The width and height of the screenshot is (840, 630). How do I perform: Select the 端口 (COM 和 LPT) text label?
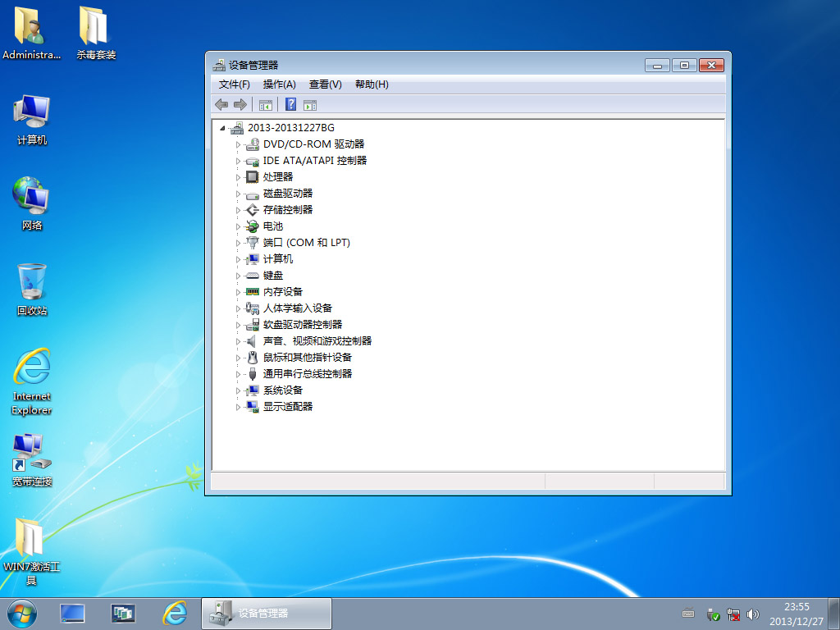pos(307,243)
